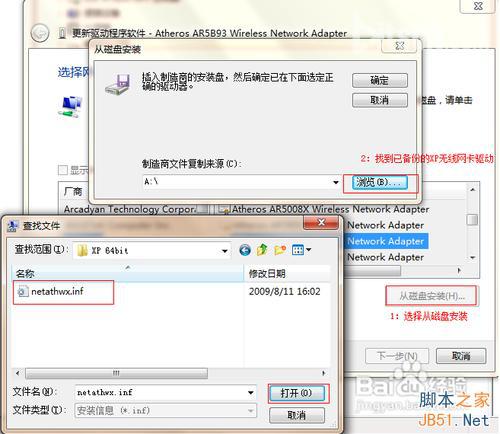Go back using the blue back icon in the Find File toolbar

pos(245,250)
